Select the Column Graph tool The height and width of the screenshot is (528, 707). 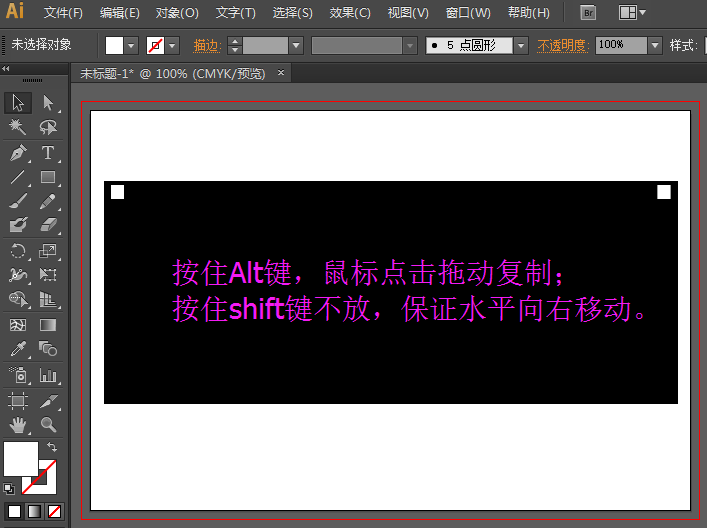click(x=48, y=375)
